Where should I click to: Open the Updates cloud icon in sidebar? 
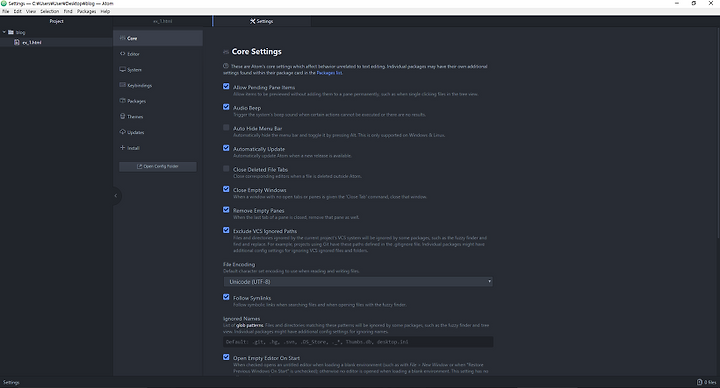click(x=123, y=132)
